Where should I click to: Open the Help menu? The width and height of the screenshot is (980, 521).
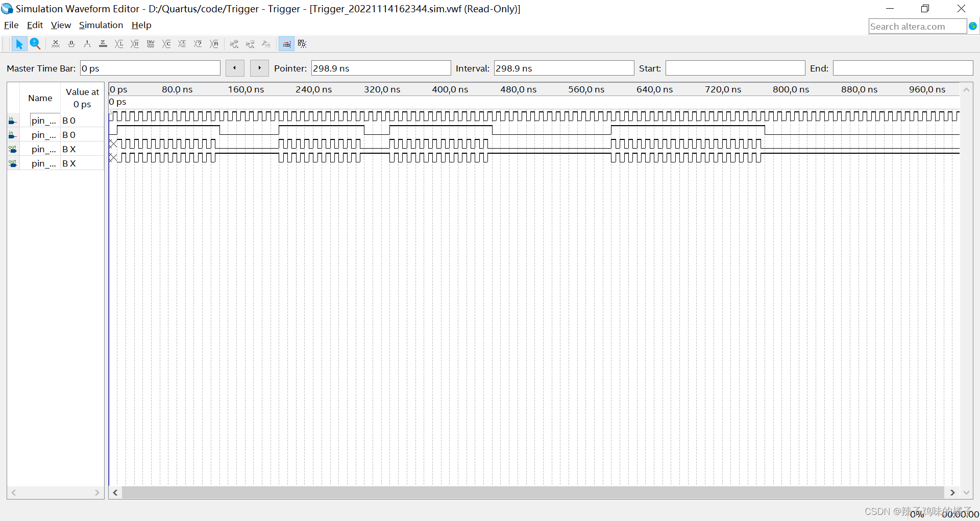click(x=141, y=25)
